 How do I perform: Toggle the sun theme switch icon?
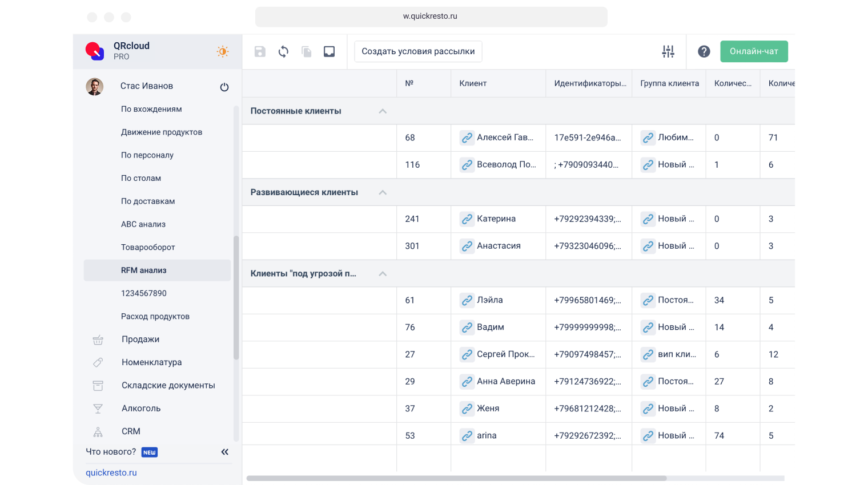coord(223,51)
